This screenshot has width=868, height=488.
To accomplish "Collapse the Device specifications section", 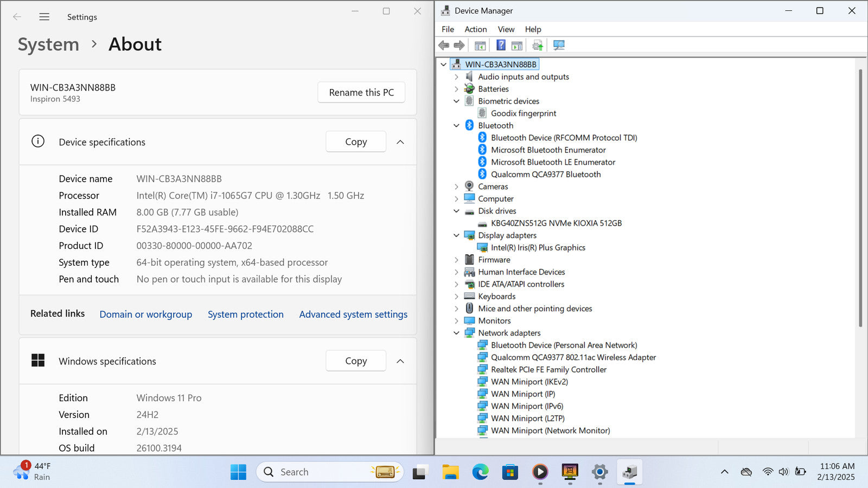I will coord(400,142).
